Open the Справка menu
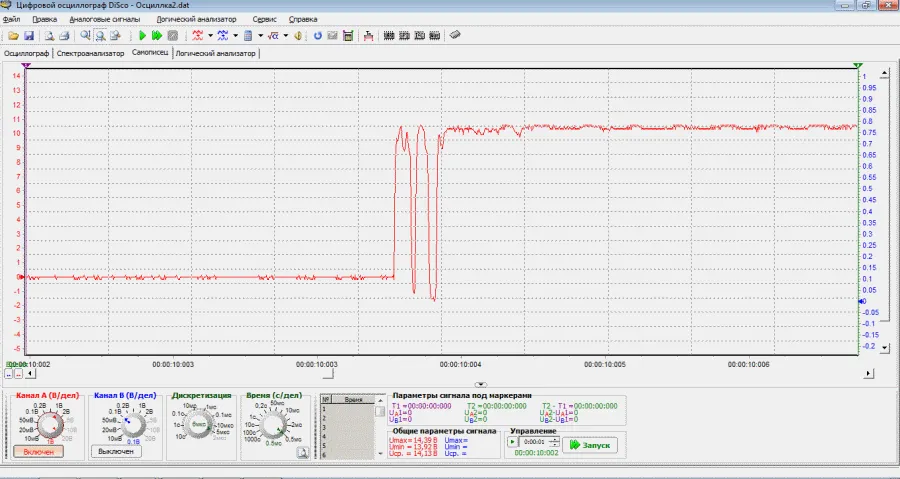900x479 pixels. coord(302,20)
